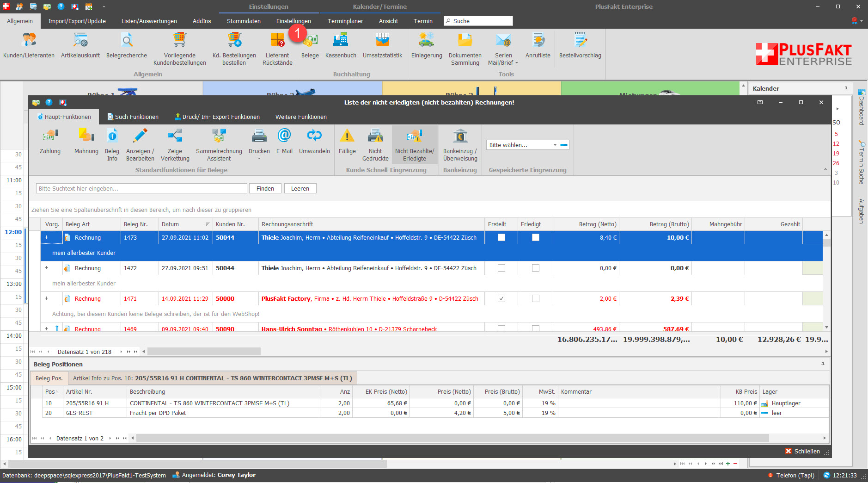Viewport: 868px width, 483px height.
Task: Click Anzeigen / Bearbeiten
Action: pos(140,145)
